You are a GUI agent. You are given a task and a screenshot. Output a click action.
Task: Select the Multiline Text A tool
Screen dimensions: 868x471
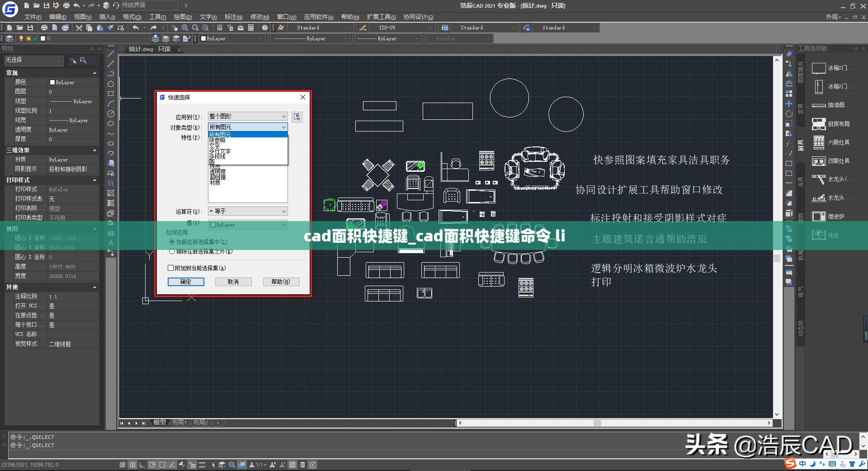click(111, 243)
